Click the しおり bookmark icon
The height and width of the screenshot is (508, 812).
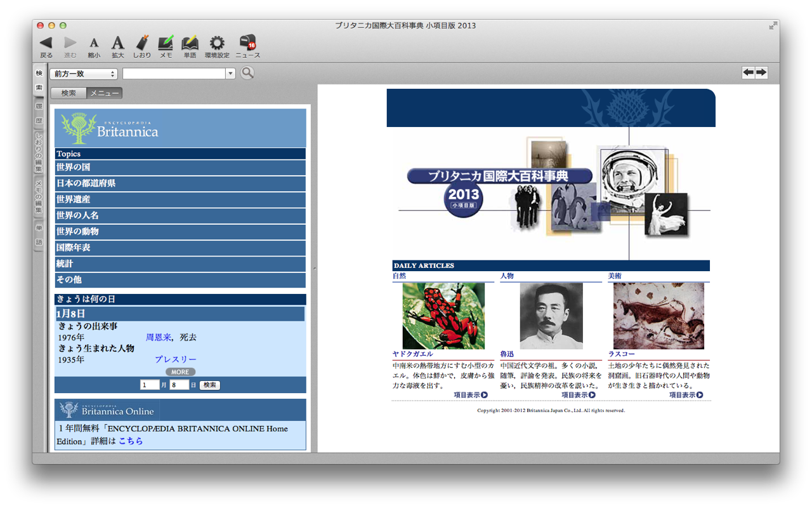tap(142, 43)
